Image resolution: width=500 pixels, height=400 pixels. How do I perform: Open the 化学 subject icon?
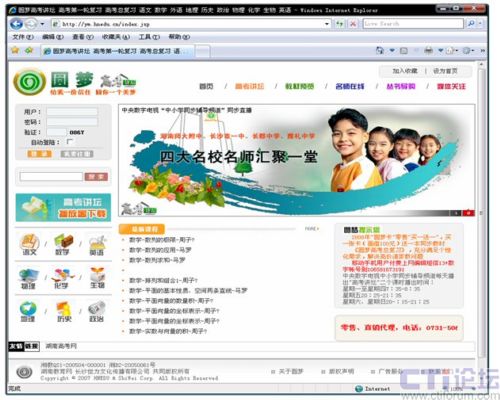coord(62,278)
